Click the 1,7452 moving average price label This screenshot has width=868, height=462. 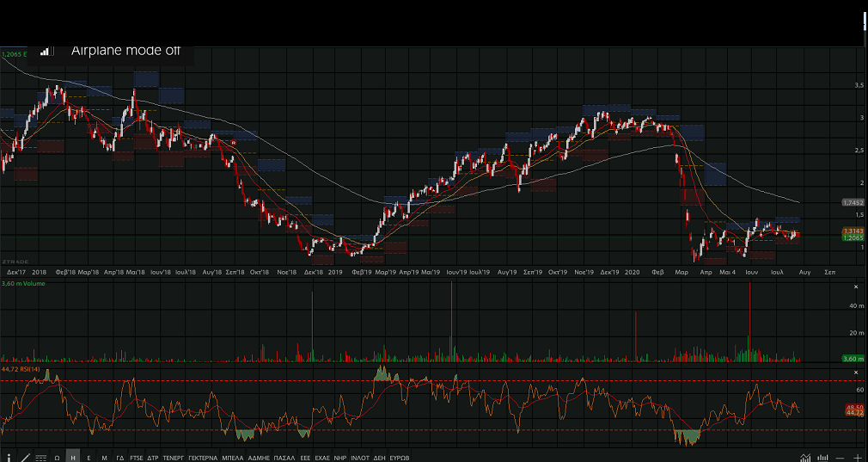[x=852, y=202]
